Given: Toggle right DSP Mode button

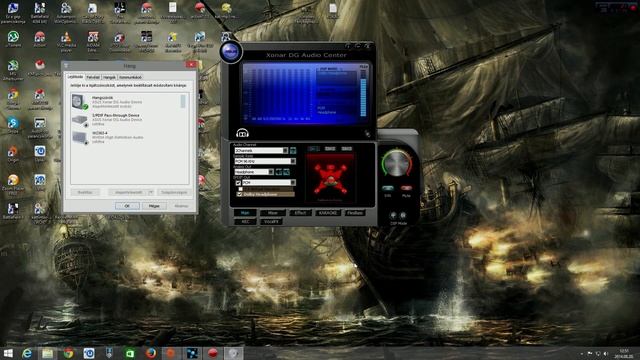Looking at the screenshot, I should [403, 215].
